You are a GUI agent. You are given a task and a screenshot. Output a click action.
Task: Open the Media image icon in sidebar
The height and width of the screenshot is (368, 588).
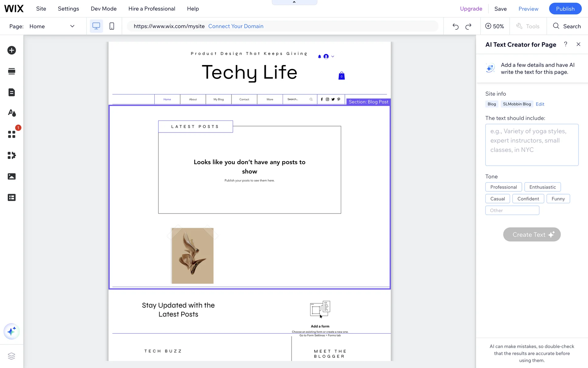pos(12,176)
